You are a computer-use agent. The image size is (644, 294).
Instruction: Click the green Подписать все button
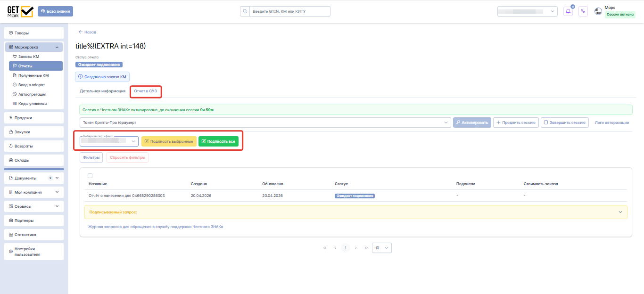pyautogui.click(x=219, y=141)
